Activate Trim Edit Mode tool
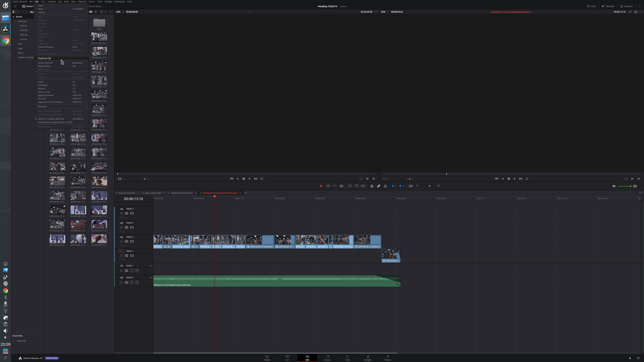This screenshot has width=644, height=362. point(328,186)
